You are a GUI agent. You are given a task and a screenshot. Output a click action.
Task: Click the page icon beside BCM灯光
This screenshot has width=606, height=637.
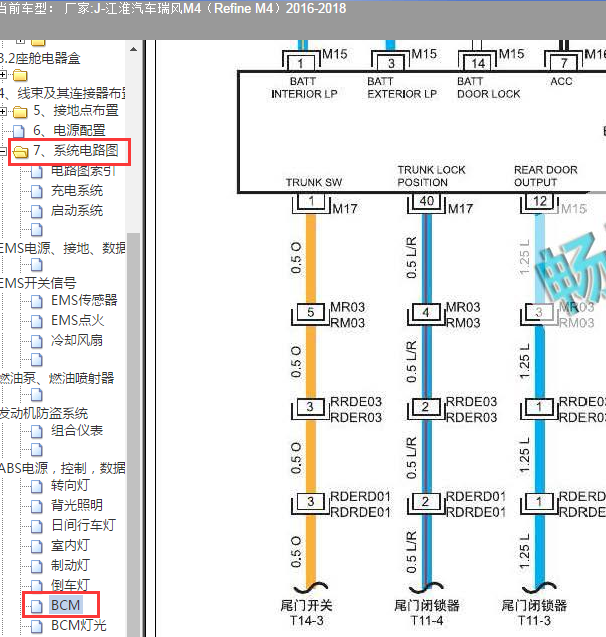[37, 626]
